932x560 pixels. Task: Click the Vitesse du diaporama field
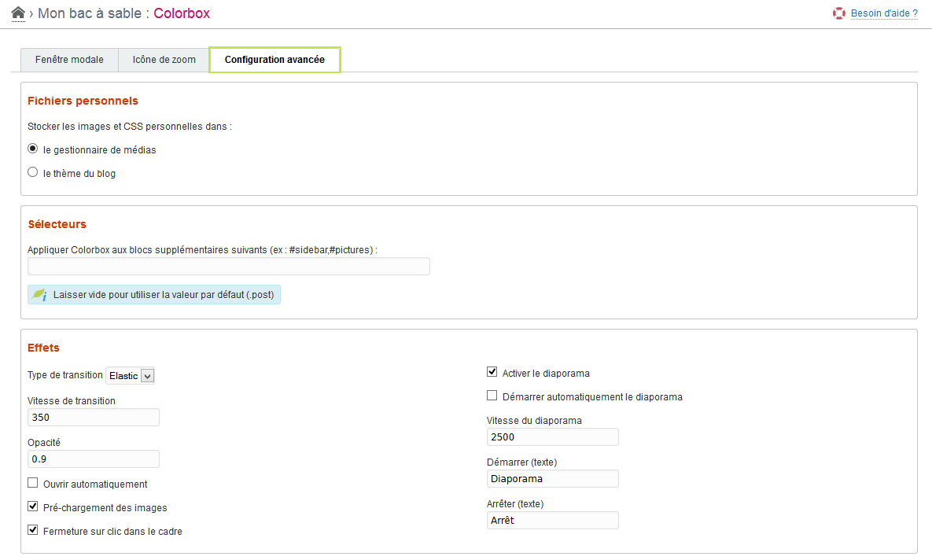click(x=552, y=437)
